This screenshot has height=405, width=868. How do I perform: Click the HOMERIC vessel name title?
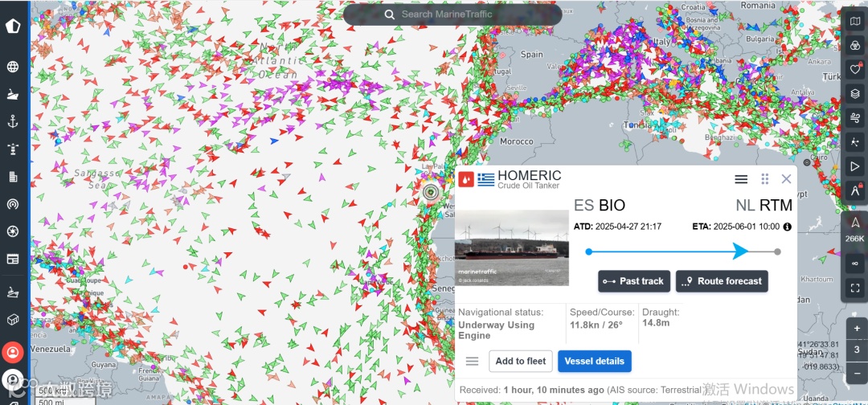[x=529, y=175]
